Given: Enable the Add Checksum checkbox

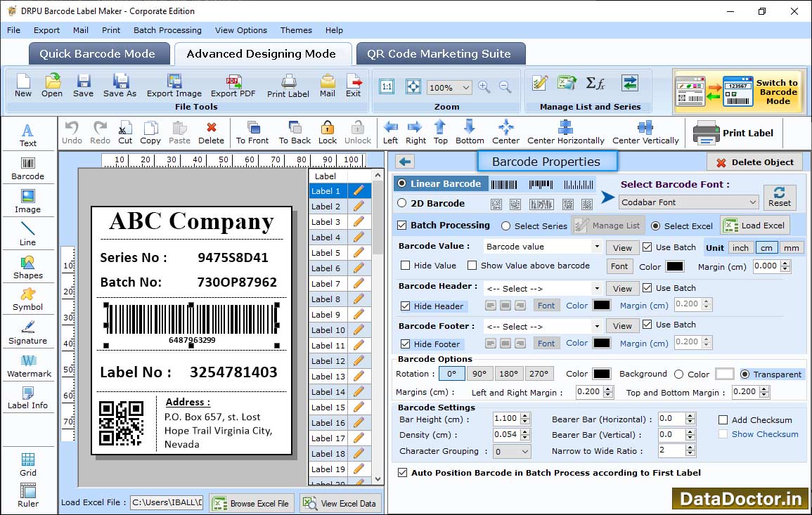Looking at the screenshot, I should [x=723, y=419].
